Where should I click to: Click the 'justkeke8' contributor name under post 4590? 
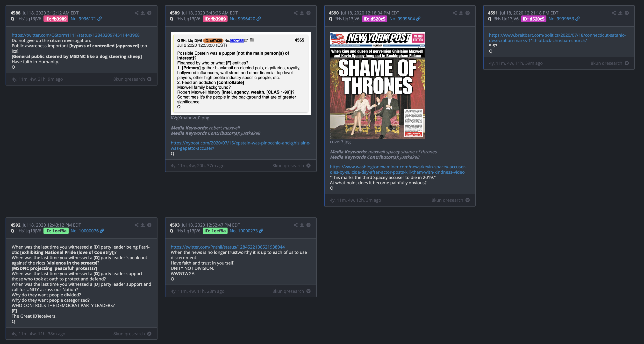coord(409,157)
